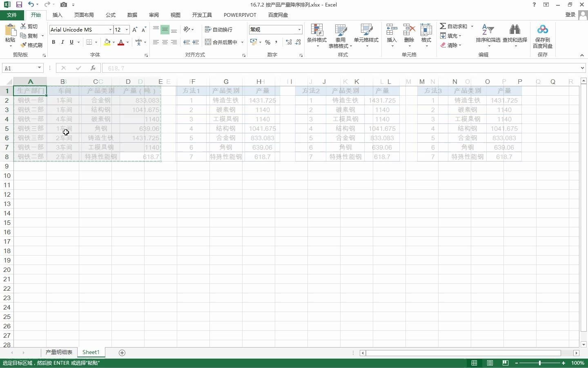
Task: Increase font size with large A icon
Action: (135, 29)
